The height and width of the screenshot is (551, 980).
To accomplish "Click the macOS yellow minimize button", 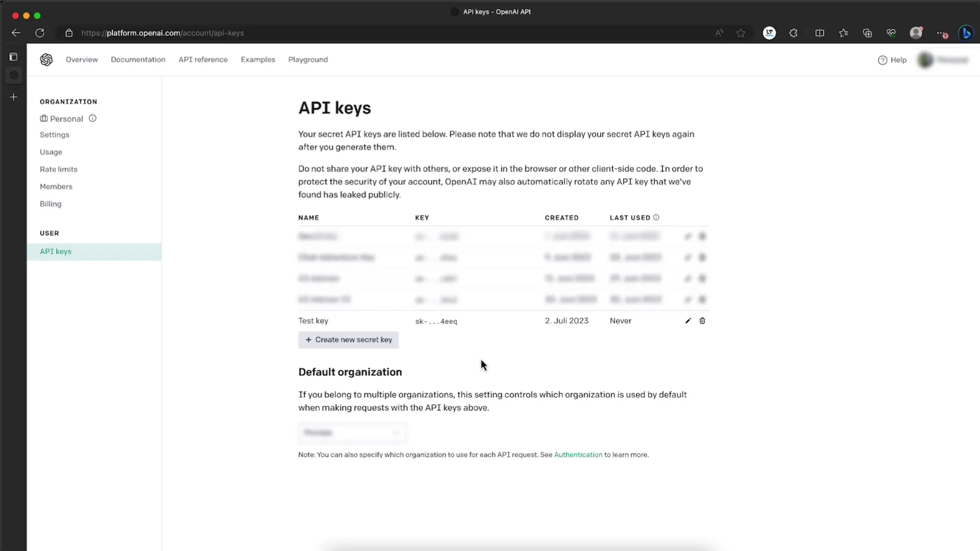I will [x=27, y=16].
